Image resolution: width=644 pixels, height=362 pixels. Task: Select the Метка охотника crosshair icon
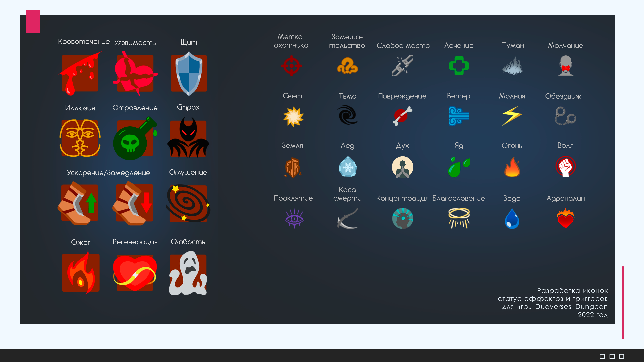(x=291, y=66)
